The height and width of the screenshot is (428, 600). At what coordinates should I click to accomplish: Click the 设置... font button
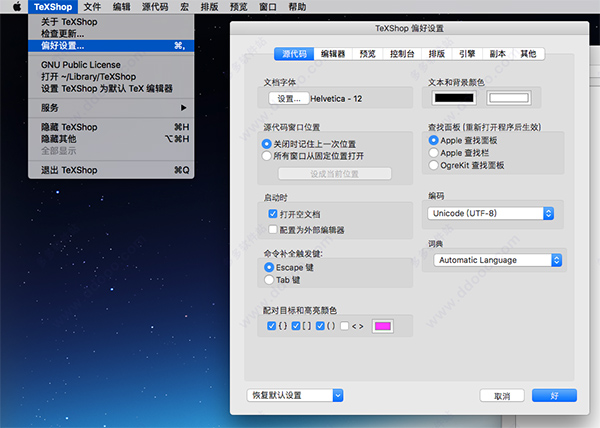(x=289, y=99)
